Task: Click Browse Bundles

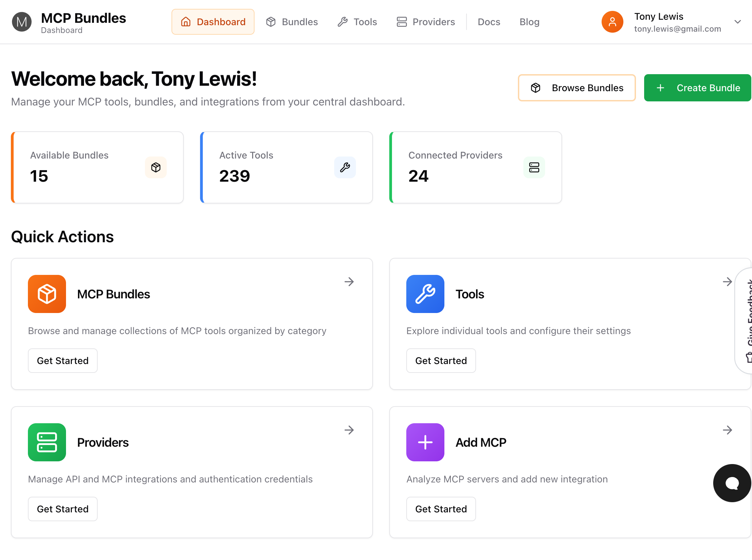Action: click(576, 88)
